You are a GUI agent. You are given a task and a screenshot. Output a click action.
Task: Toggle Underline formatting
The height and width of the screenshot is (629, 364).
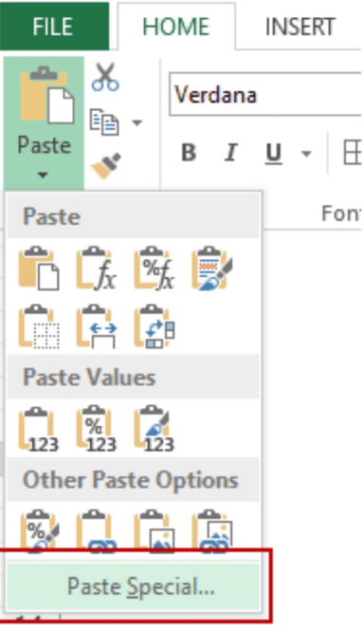pyautogui.click(x=273, y=154)
